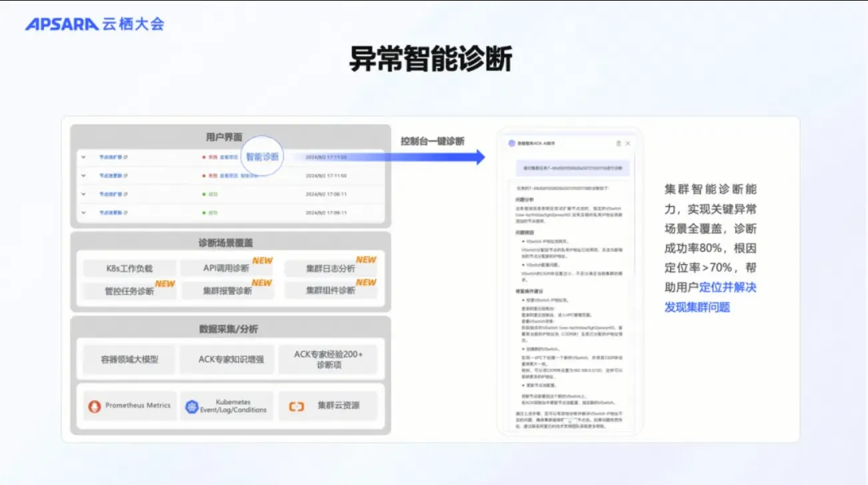Click the 问题分析 heading in chat
This screenshot has width=868, height=485.
[x=525, y=199]
